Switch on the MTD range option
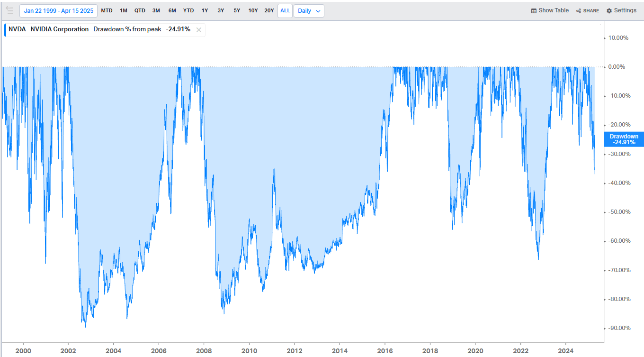644x357 pixels. (107, 10)
